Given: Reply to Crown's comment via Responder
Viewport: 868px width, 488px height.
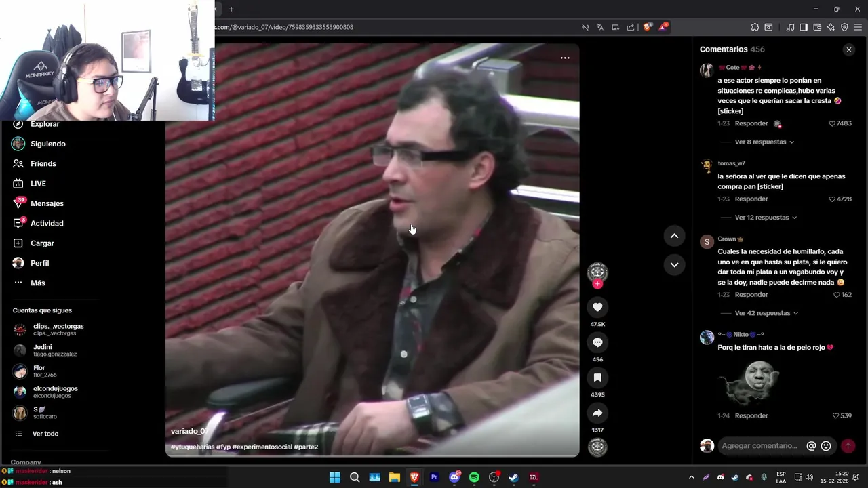Looking at the screenshot, I should [751, 295].
